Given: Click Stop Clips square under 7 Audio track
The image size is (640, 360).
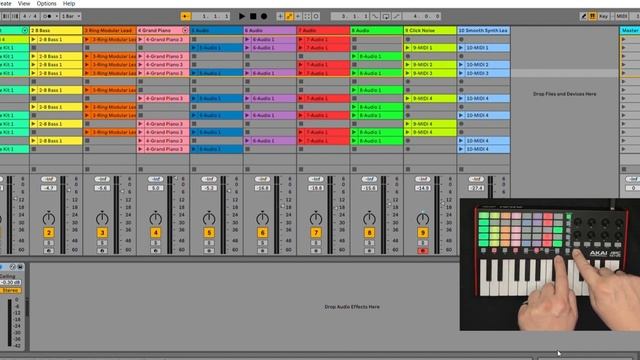Looking at the screenshot, I should [x=301, y=169].
